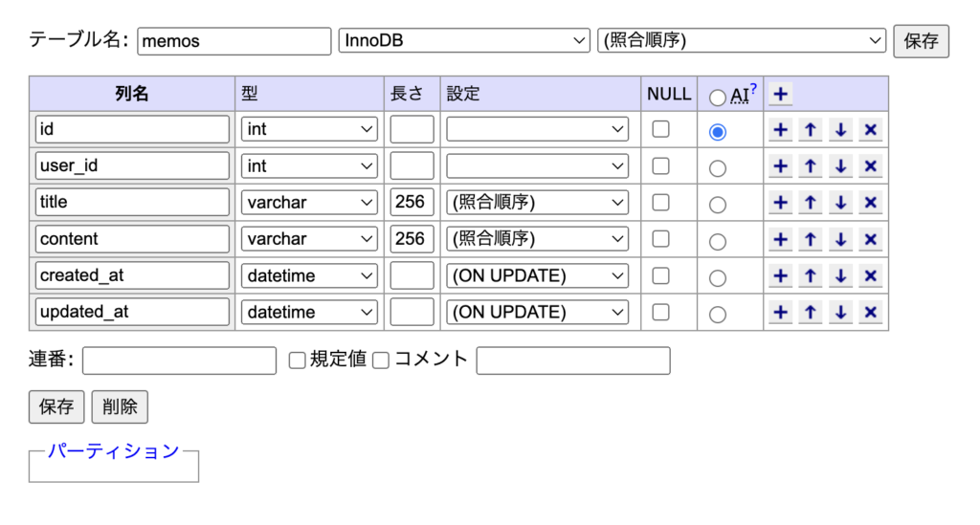Click the 保存 button below the table
Viewport: 980px width, 525px height.
tap(56, 407)
